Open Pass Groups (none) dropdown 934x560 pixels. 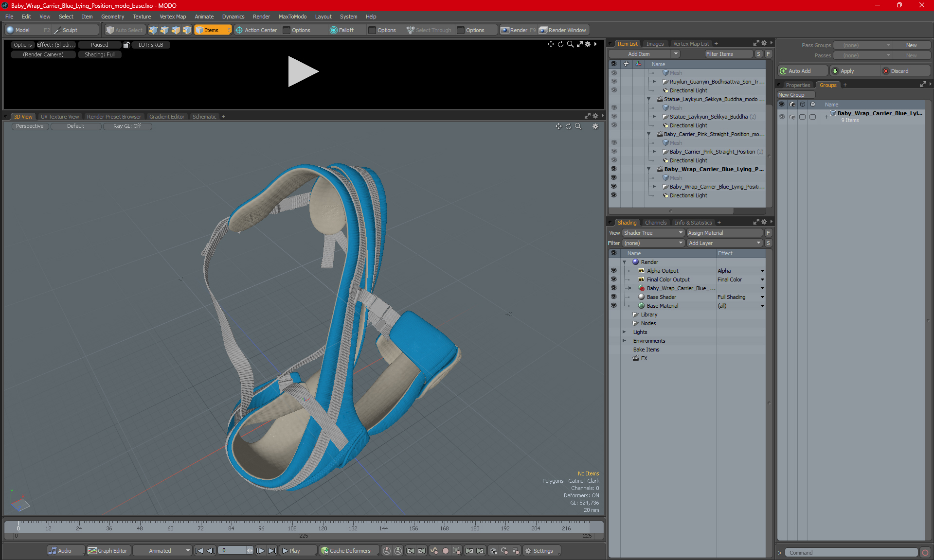(x=862, y=45)
